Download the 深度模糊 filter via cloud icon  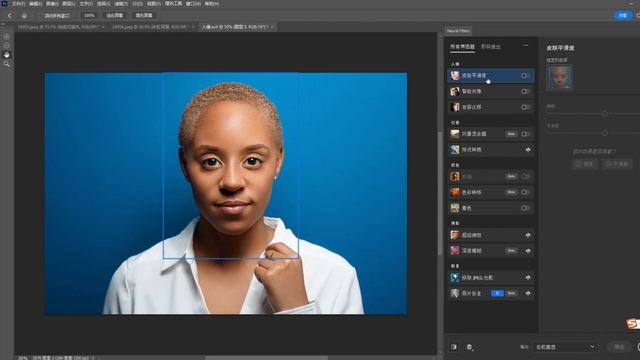[528, 251]
